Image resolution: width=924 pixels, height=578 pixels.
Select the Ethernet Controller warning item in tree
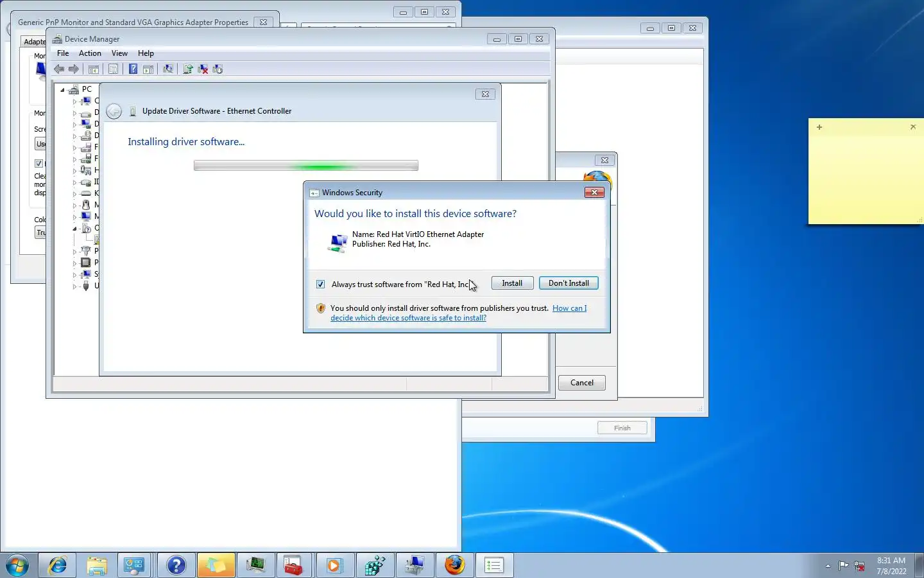point(96,240)
